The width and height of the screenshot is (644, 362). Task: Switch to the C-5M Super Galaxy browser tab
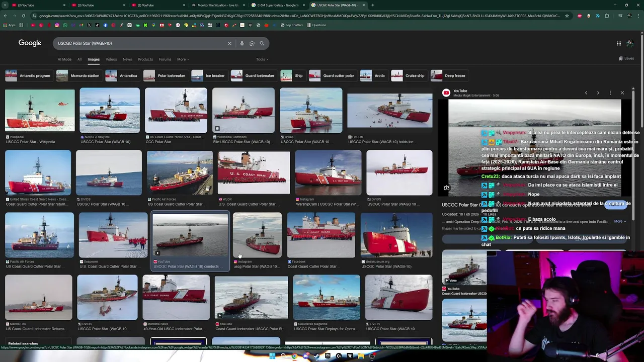[x=278, y=5]
